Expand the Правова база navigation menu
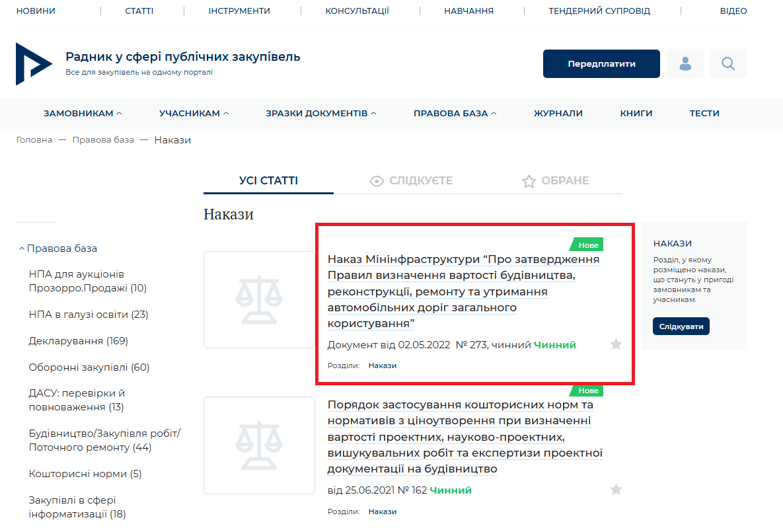This screenshot has width=783, height=532. [x=455, y=113]
